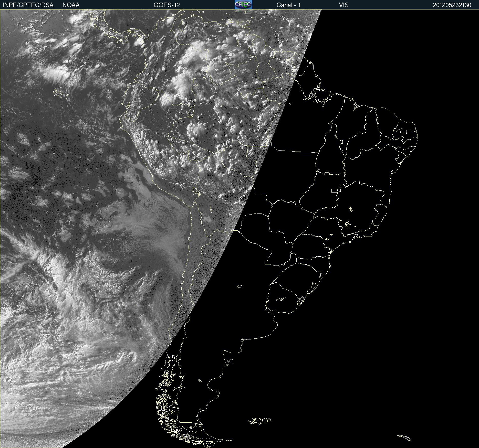Image resolution: width=479 pixels, height=448 pixels.
Task: Click the VIS label in header
Action: coord(343,5)
